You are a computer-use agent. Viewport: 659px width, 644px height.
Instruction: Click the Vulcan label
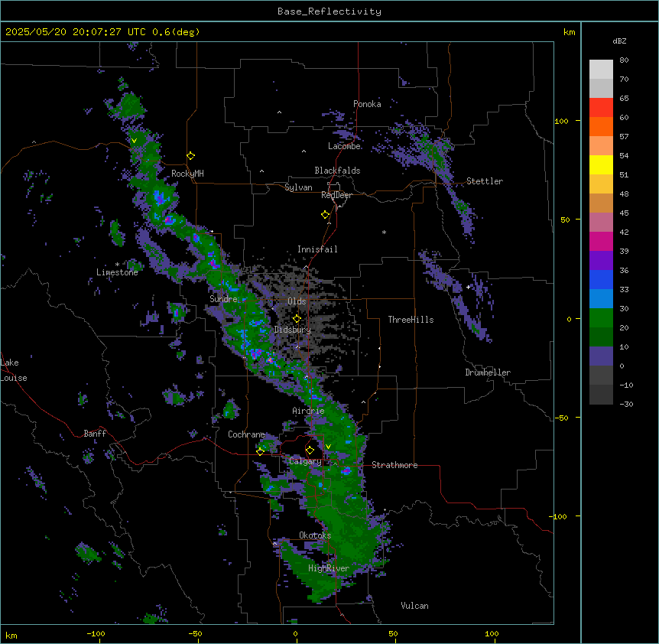point(414,606)
